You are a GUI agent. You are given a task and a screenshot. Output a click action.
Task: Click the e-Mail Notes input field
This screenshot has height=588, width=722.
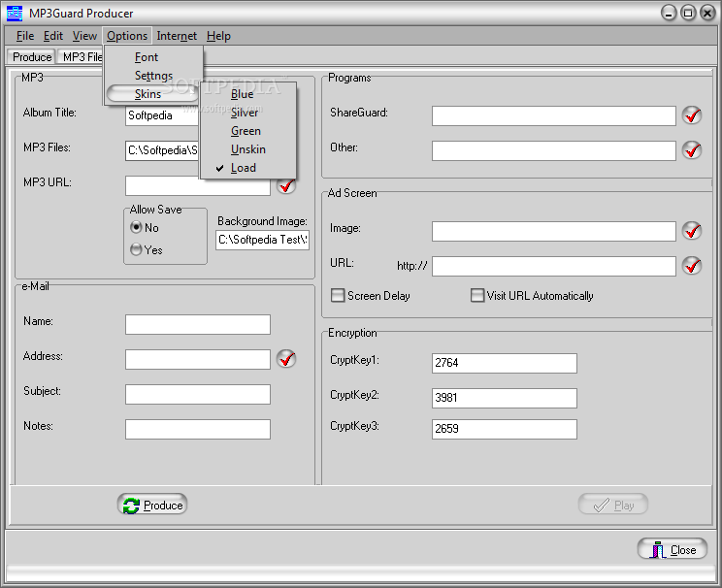[198, 429]
